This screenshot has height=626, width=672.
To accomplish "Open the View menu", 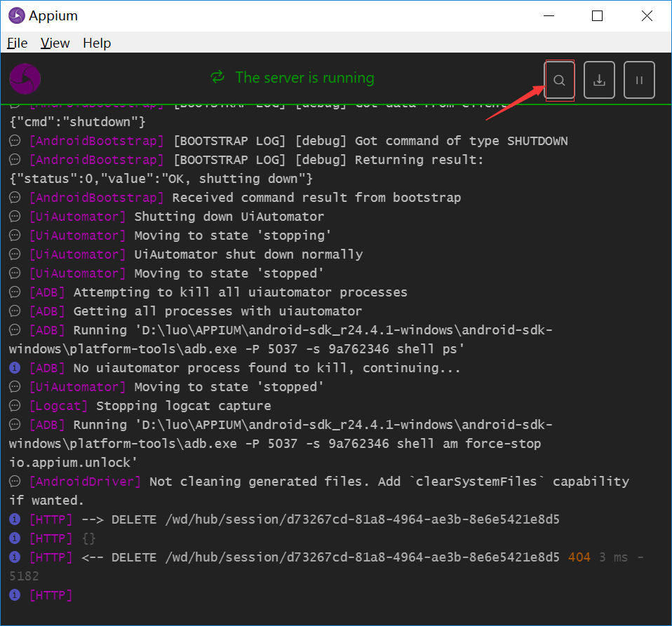I will (55, 43).
